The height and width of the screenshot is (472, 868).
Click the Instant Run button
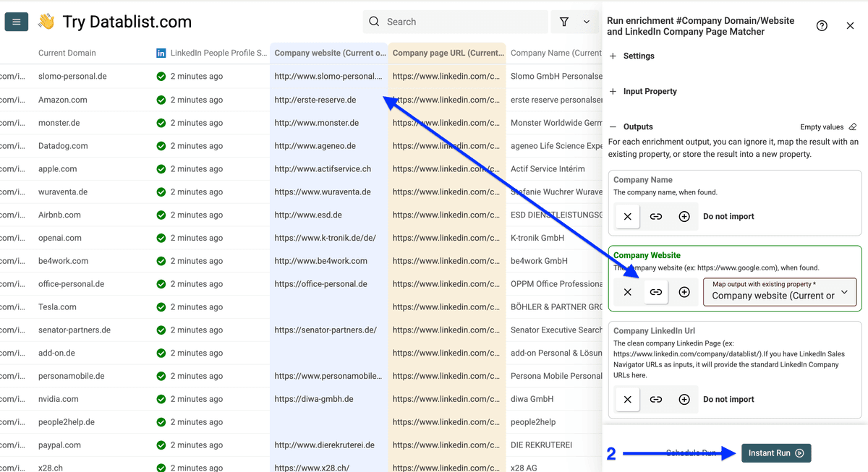776,453
